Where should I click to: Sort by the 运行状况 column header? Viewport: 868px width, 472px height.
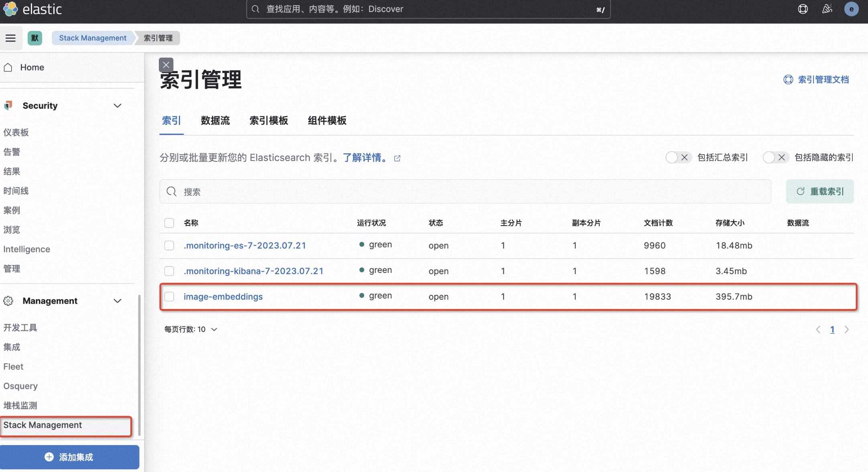point(371,223)
